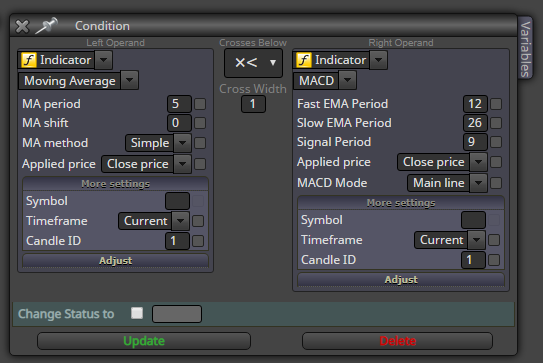543x363 pixels.
Task: Open Left Operand Indicator type dropdown
Action: (x=104, y=60)
